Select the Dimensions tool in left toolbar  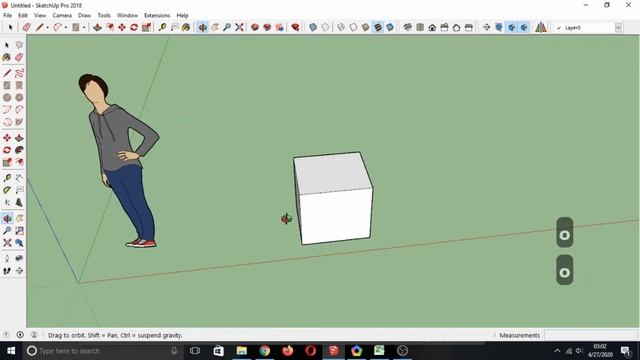coord(19,178)
